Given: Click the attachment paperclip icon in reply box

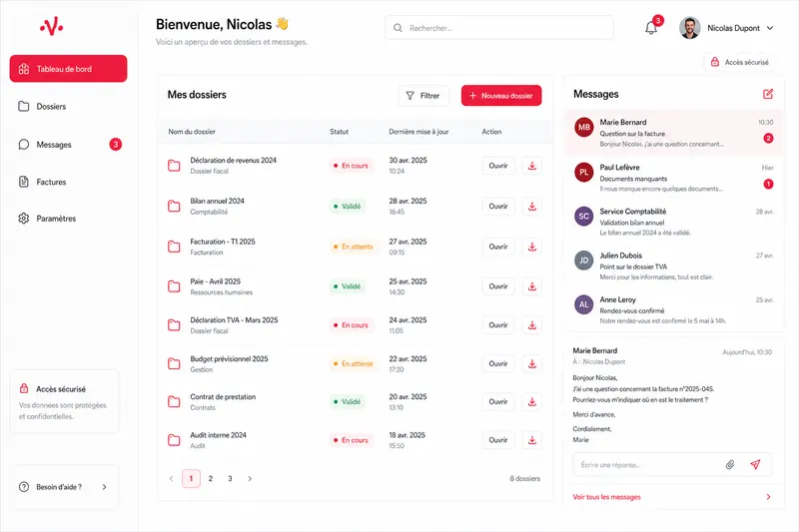Looking at the screenshot, I should click(x=730, y=464).
